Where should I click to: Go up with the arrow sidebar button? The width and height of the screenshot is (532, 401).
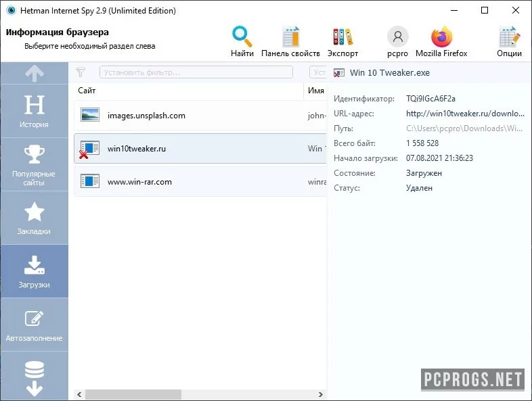coord(35,73)
